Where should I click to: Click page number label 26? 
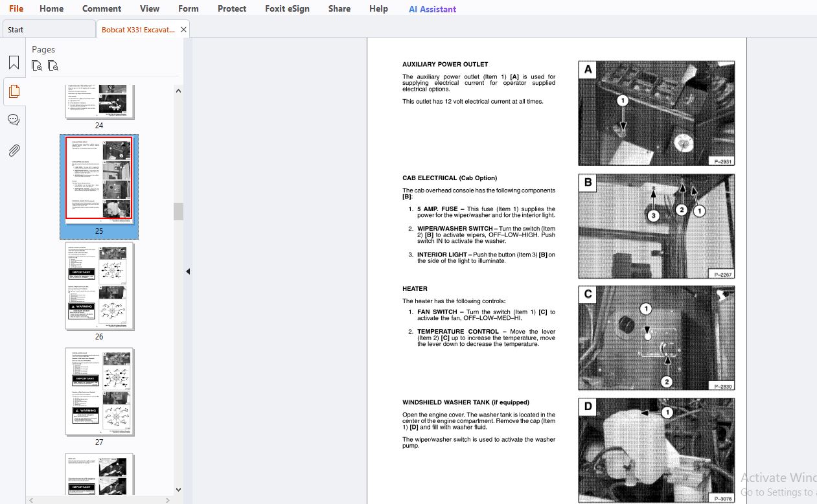click(99, 337)
